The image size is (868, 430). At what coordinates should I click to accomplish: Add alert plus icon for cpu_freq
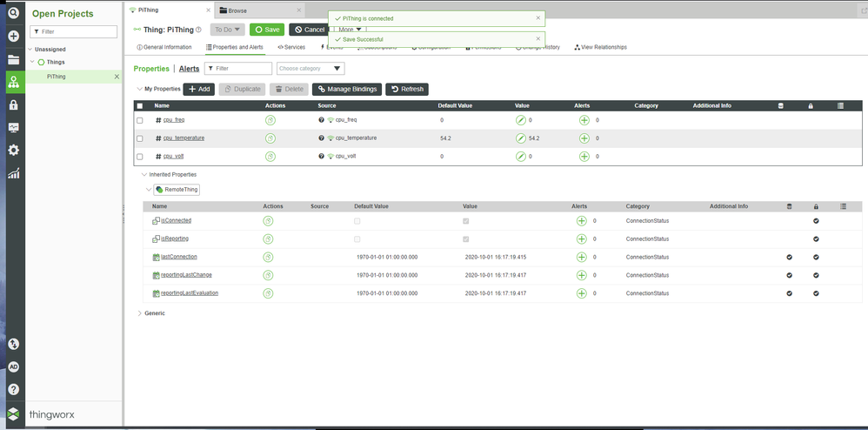[584, 120]
